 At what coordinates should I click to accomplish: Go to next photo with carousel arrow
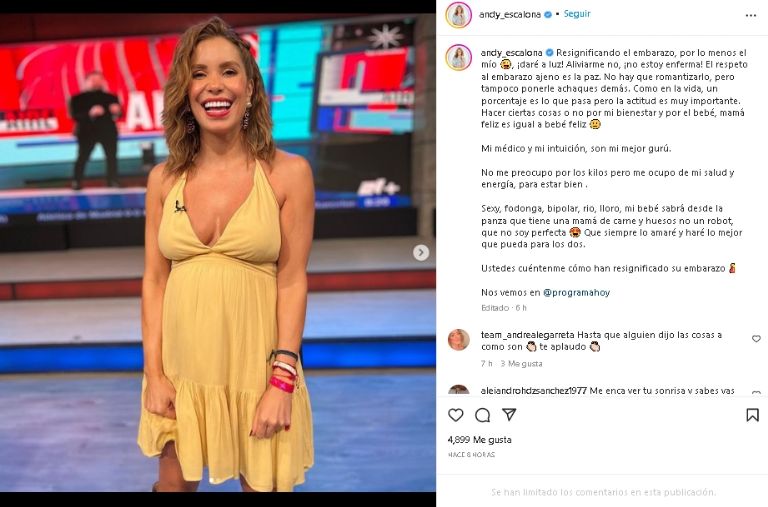(420, 252)
